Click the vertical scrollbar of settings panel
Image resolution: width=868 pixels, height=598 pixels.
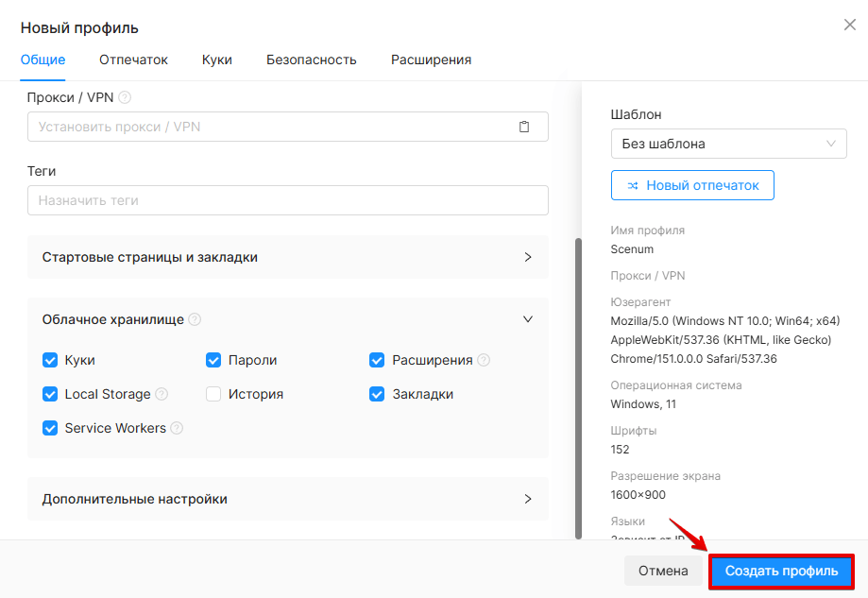pos(578,387)
